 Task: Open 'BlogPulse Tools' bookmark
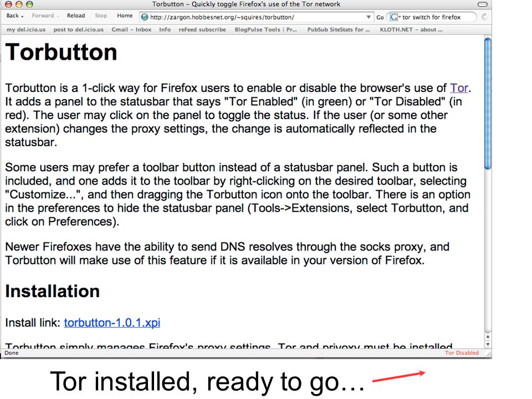[265, 29]
